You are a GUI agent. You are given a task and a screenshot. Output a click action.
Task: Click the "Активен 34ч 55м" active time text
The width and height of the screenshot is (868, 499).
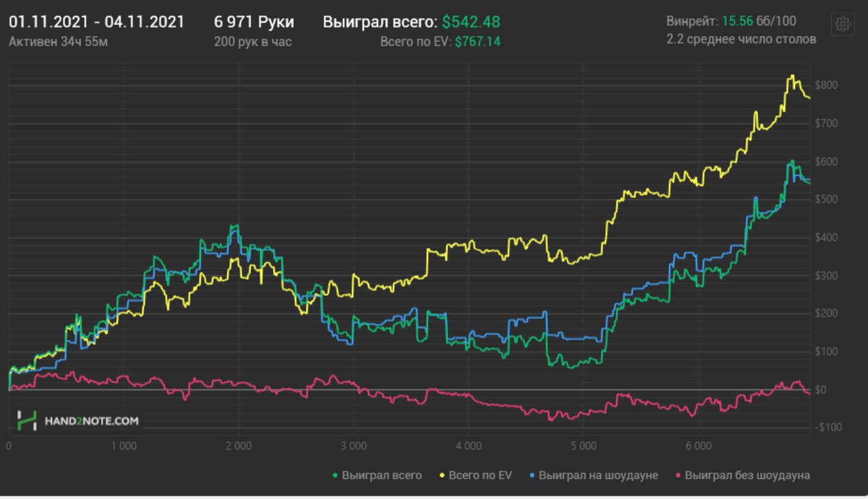coord(58,42)
